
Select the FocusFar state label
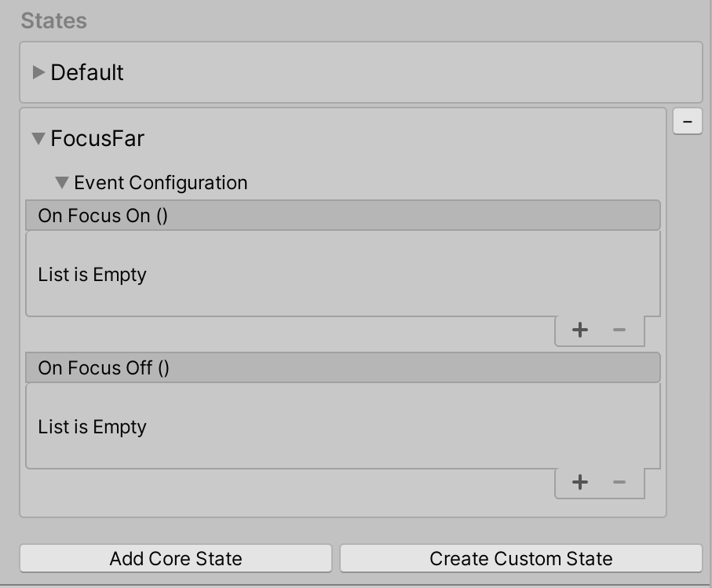tap(97, 139)
